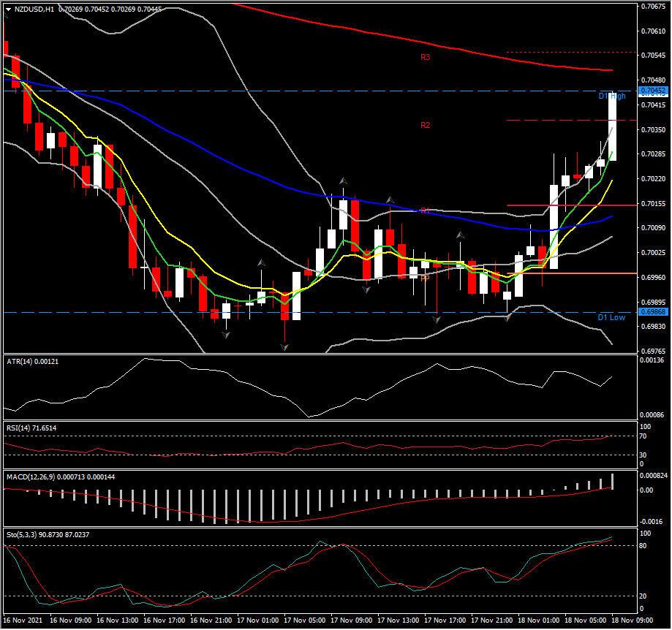Click the 0.69960 price scale value
The height and width of the screenshot is (630, 672).
[653, 277]
